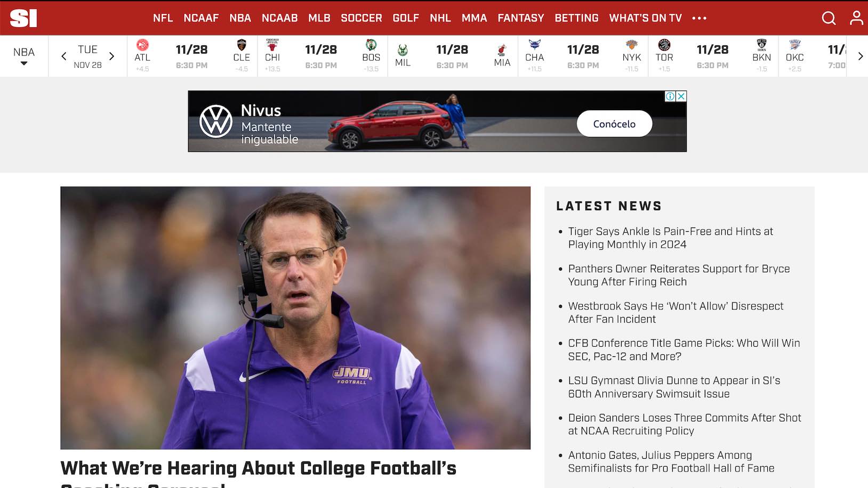Open the GOLF menu
Image resolution: width=868 pixels, height=488 pixels.
(406, 18)
